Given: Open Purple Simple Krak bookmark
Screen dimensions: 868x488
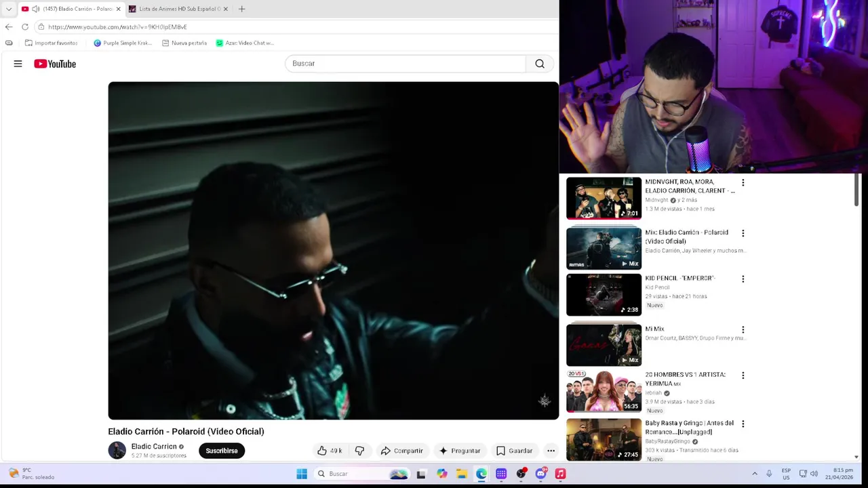Looking at the screenshot, I should [x=123, y=43].
